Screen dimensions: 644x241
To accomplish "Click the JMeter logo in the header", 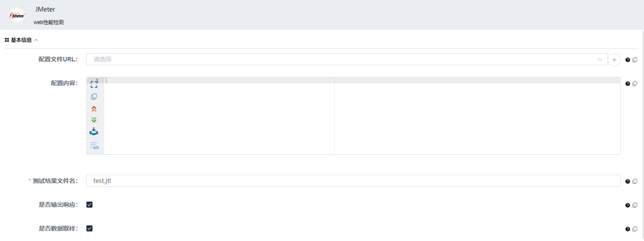I will pyautogui.click(x=17, y=15).
